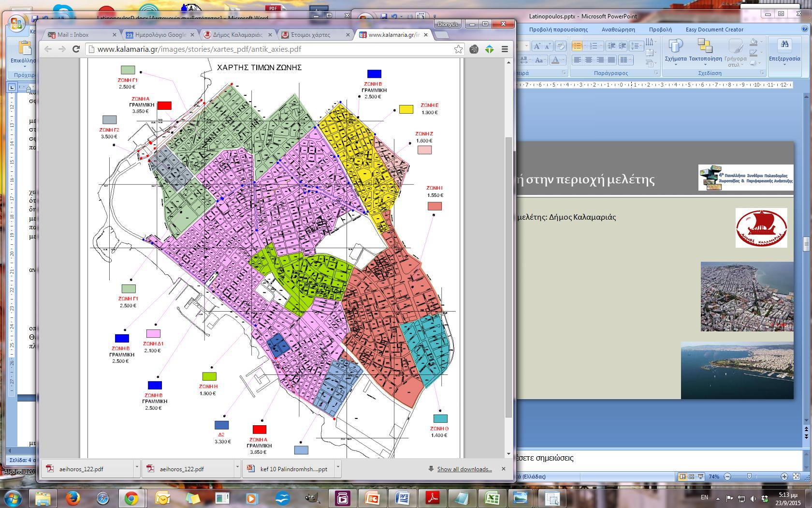
Task: Click Chrome's forward navigation arrow
Action: (x=62, y=49)
